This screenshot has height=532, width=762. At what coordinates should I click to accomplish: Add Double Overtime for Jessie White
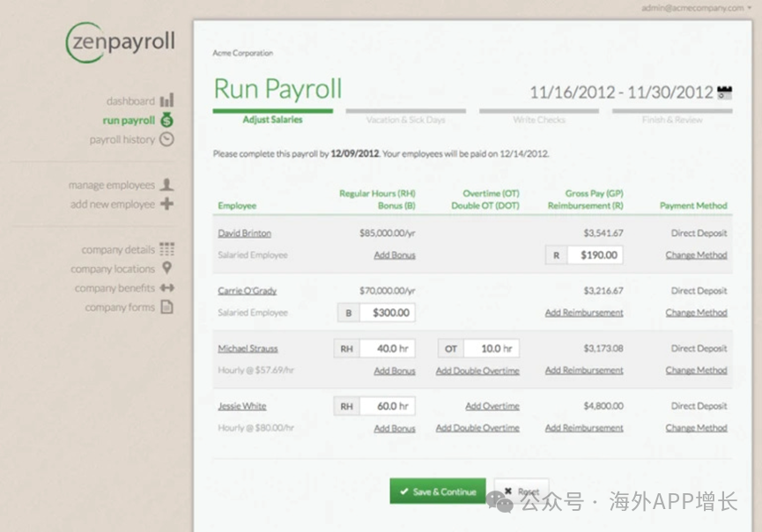[x=477, y=427]
